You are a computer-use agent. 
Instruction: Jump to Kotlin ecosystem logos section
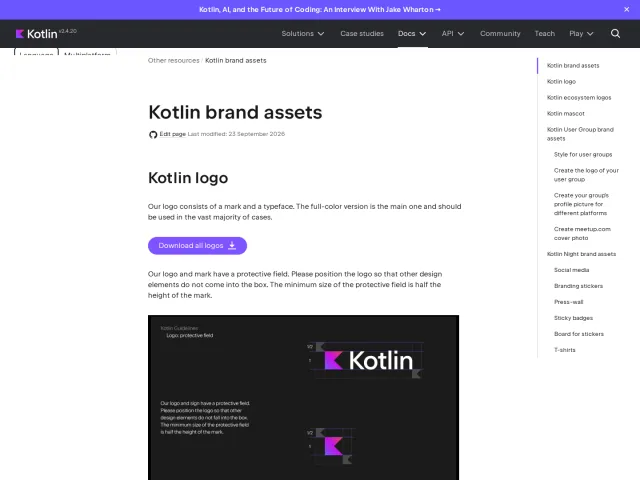(579, 98)
